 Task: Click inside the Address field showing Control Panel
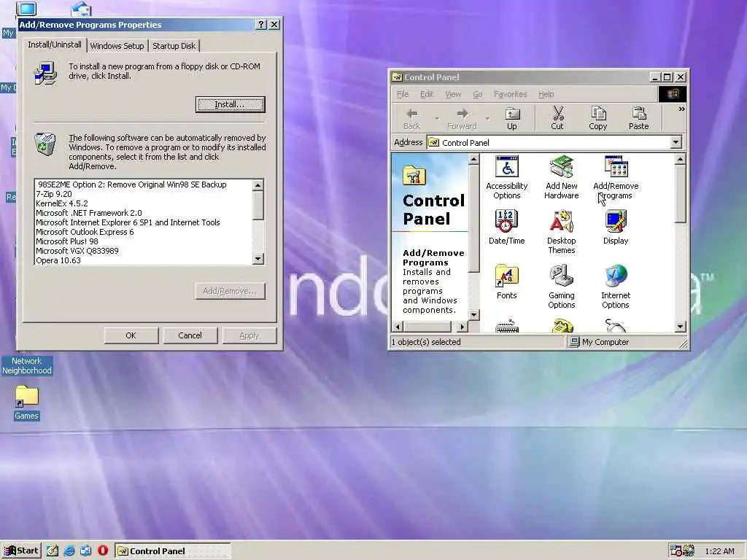549,142
